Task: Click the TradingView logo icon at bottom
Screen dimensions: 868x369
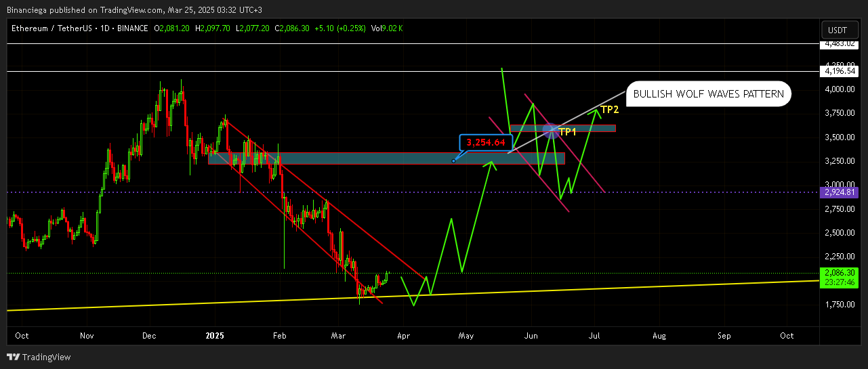Action: point(14,357)
